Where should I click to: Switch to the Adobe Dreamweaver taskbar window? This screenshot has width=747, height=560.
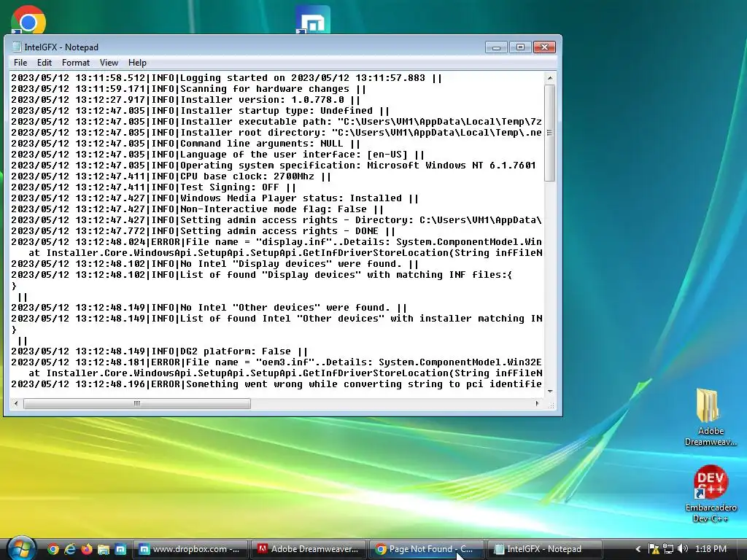click(308, 549)
